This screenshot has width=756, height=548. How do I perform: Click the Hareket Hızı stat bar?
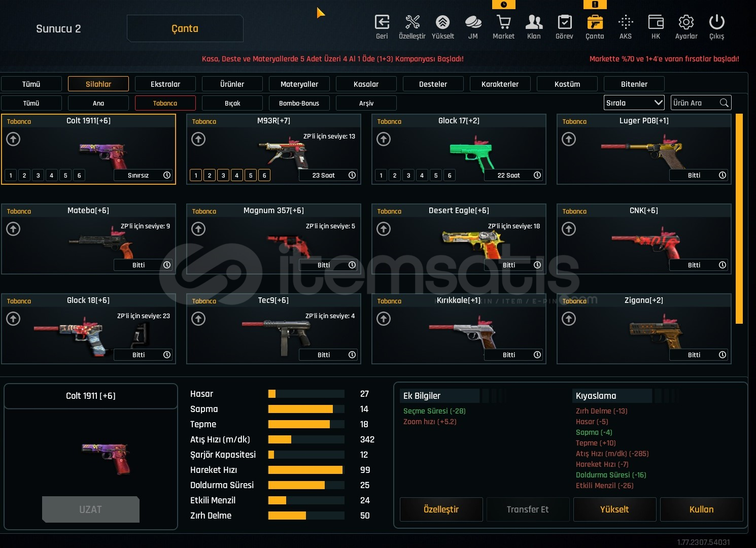tap(306, 470)
